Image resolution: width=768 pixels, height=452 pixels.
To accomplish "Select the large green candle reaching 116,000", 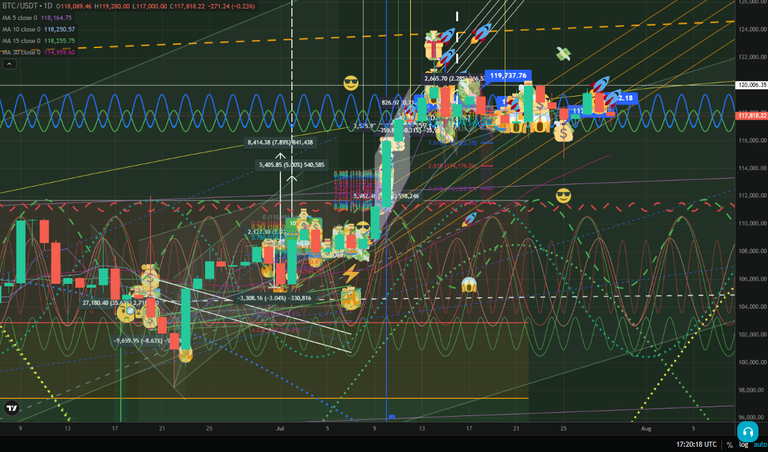I will pyautogui.click(x=387, y=173).
